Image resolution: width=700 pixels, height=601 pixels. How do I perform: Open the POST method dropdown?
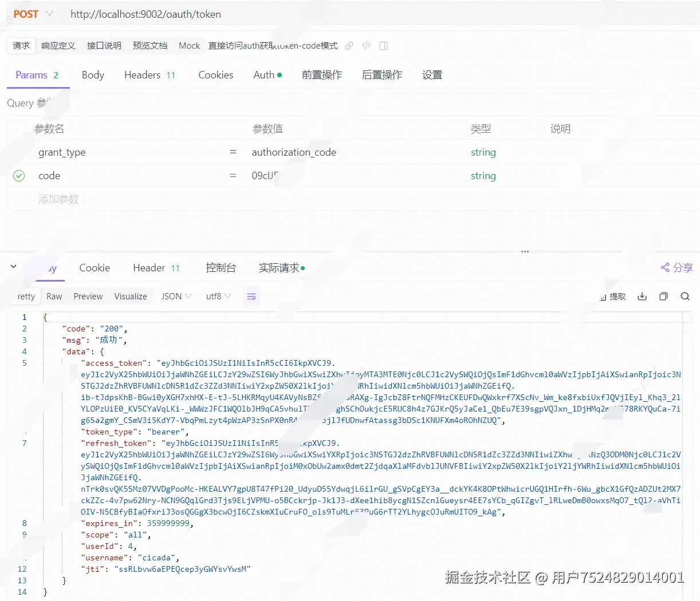pos(33,14)
